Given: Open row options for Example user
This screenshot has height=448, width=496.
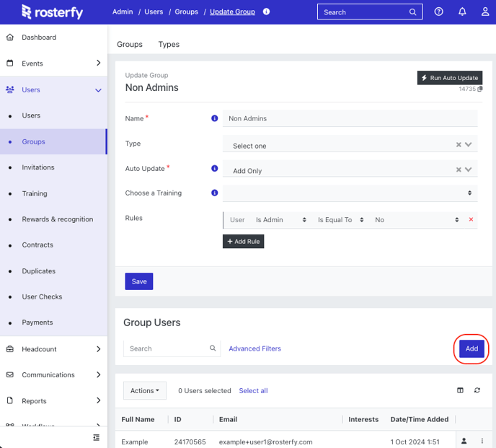Looking at the screenshot, I should click(x=482, y=442).
